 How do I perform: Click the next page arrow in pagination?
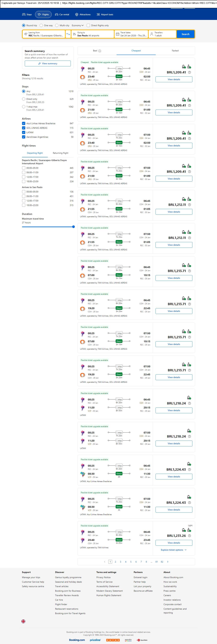coord(168,562)
